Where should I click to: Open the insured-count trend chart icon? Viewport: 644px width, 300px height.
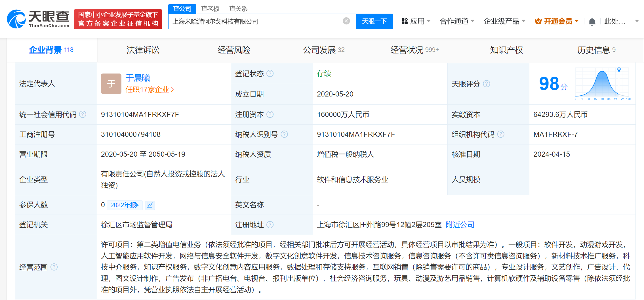point(150,205)
